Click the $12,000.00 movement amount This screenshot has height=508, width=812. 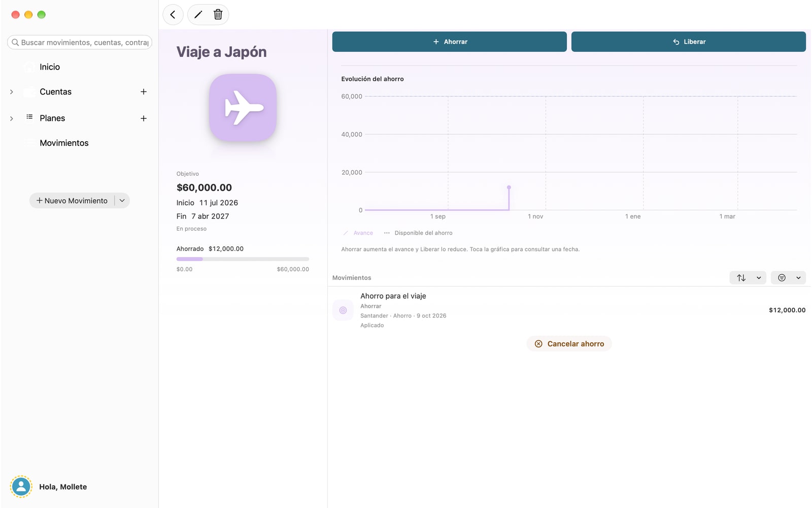click(787, 310)
